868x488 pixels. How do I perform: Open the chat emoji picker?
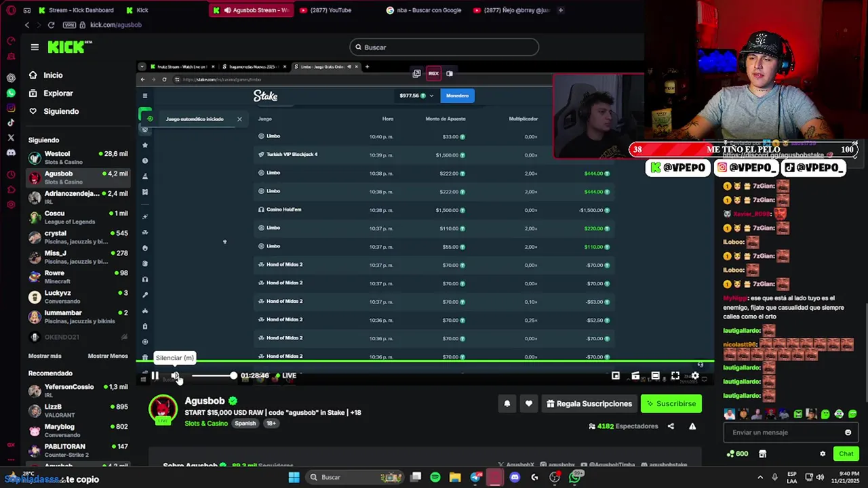pos(848,432)
